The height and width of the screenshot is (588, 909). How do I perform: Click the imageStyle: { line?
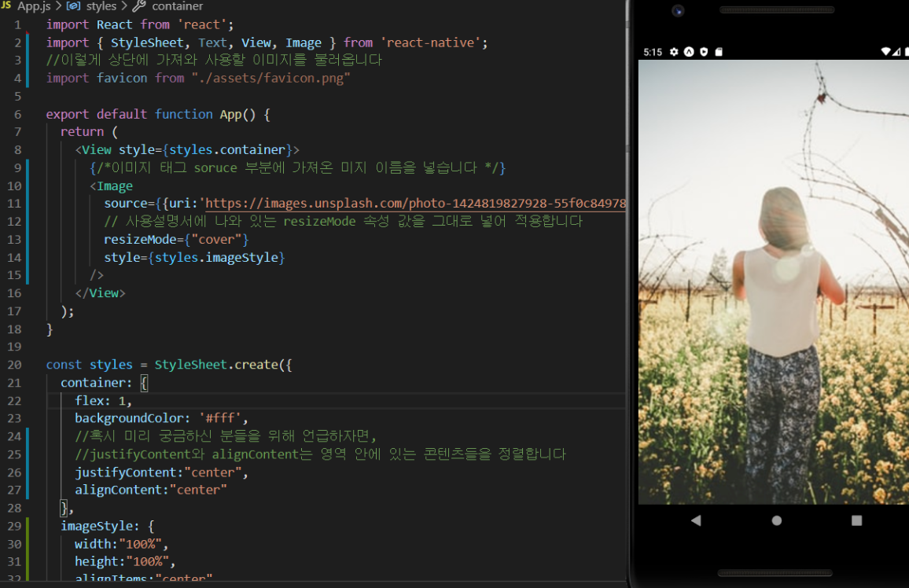(107, 526)
